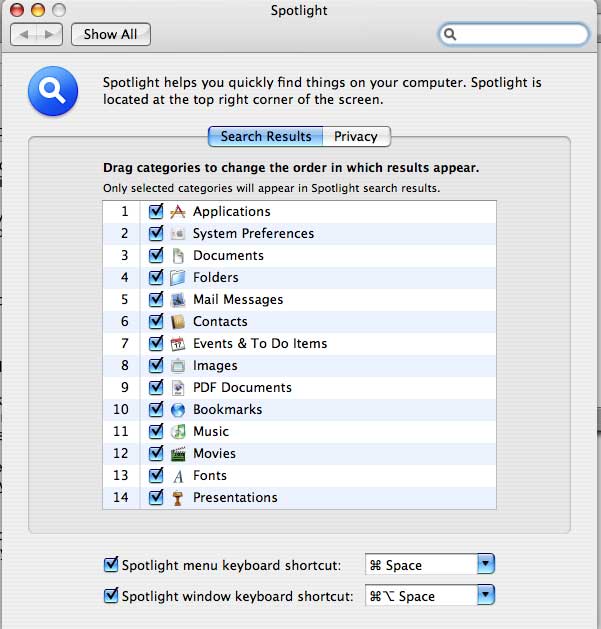Switch to the Privacy tab
The image size is (601, 629).
(x=356, y=136)
